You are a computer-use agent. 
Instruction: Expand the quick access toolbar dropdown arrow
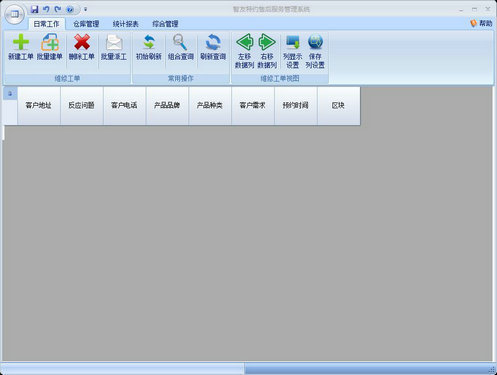(x=85, y=9)
